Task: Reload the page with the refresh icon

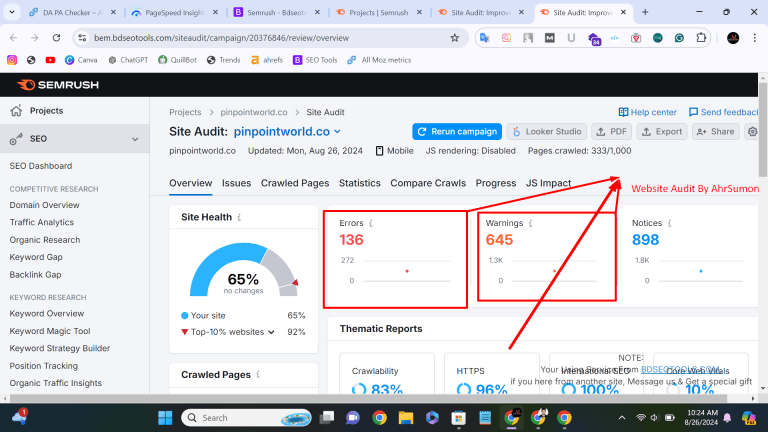Action: [x=56, y=38]
